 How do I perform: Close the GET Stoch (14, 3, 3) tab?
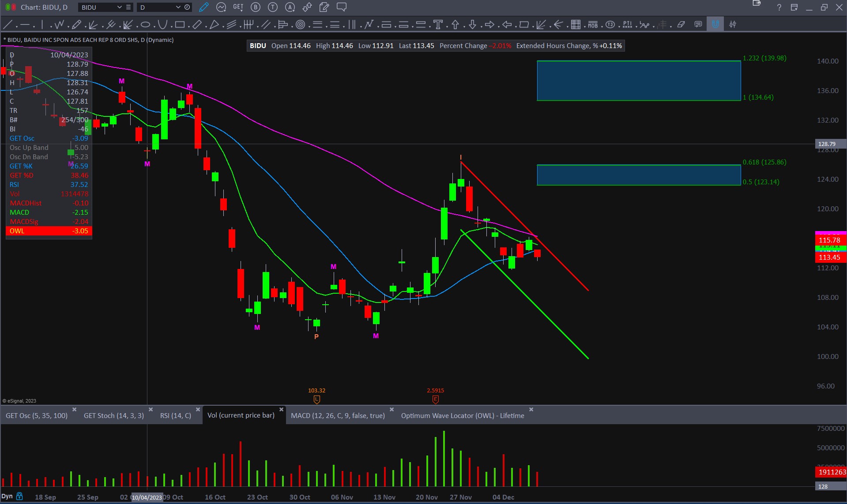pos(151,410)
